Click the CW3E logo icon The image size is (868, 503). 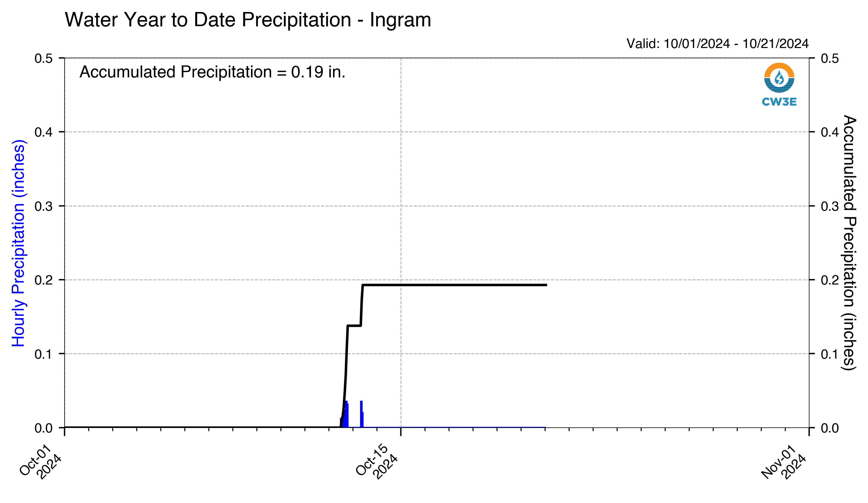pyautogui.click(x=779, y=78)
